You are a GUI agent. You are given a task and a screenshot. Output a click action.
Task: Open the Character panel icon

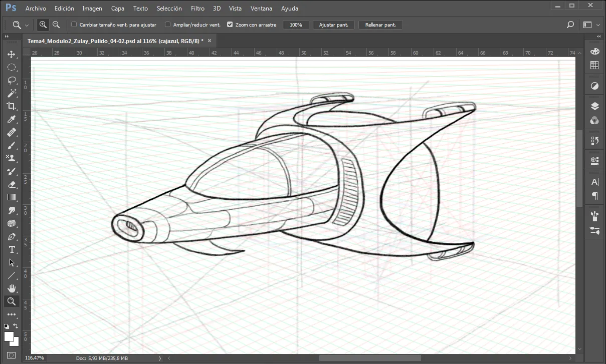[x=594, y=182]
